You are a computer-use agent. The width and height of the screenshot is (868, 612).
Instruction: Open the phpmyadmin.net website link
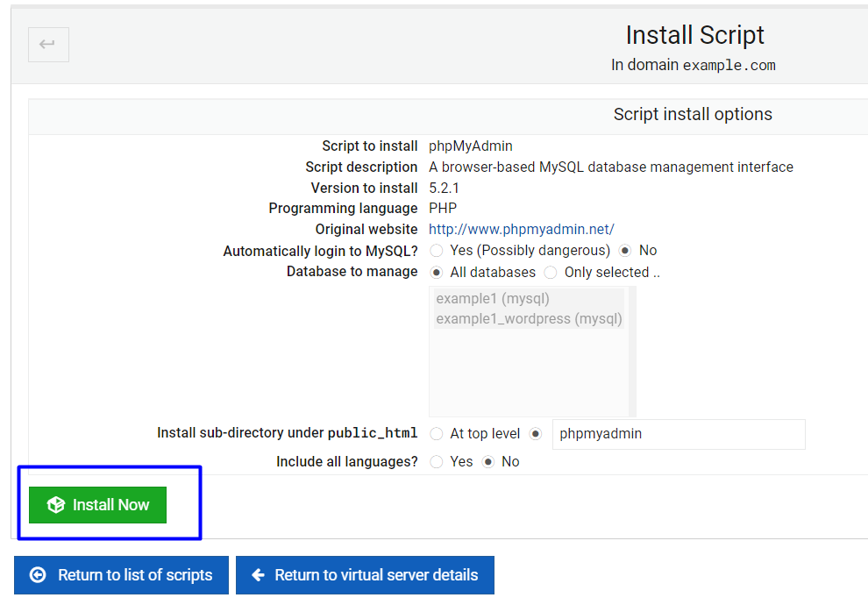point(522,229)
